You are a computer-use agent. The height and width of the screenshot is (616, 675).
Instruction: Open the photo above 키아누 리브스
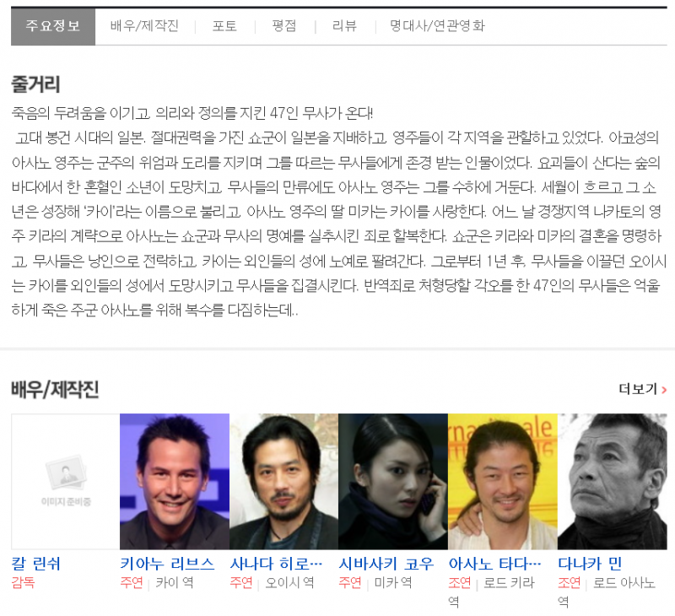point(174,482)
